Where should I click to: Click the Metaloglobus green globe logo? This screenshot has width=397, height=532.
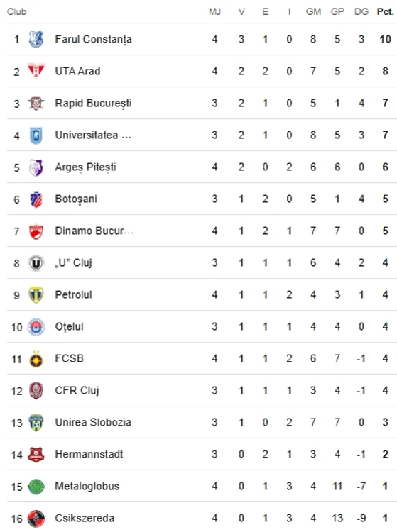point(36,487)
